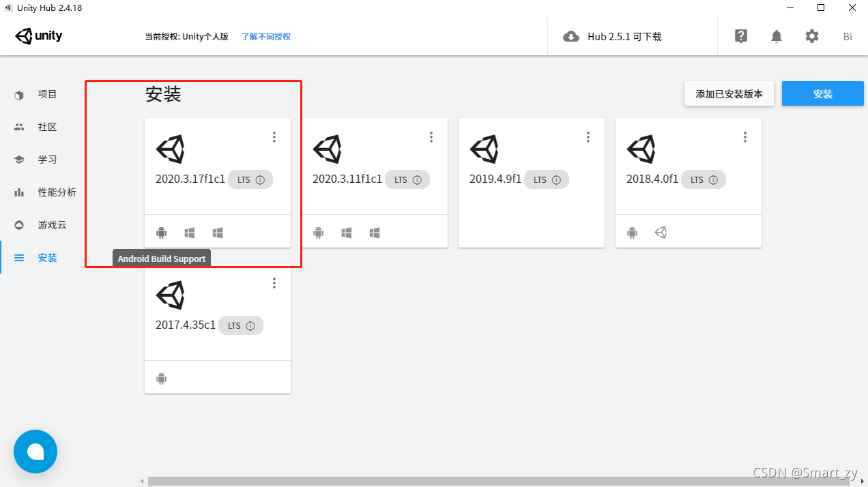Follow the 了解不同授权 link
The height and width of the screenshot is (487, 868).
(266, 37)
